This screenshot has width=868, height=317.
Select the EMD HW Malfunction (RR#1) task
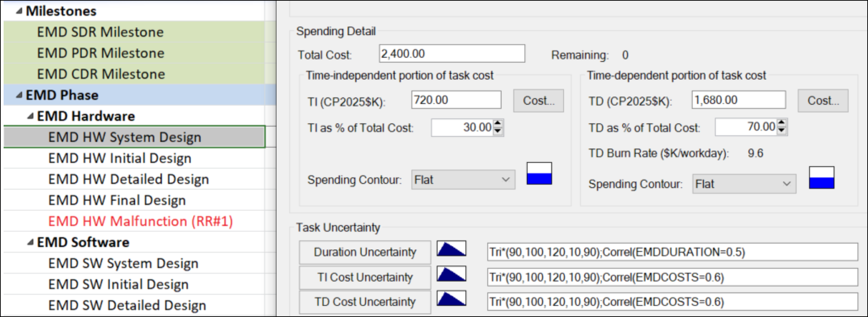140,221
